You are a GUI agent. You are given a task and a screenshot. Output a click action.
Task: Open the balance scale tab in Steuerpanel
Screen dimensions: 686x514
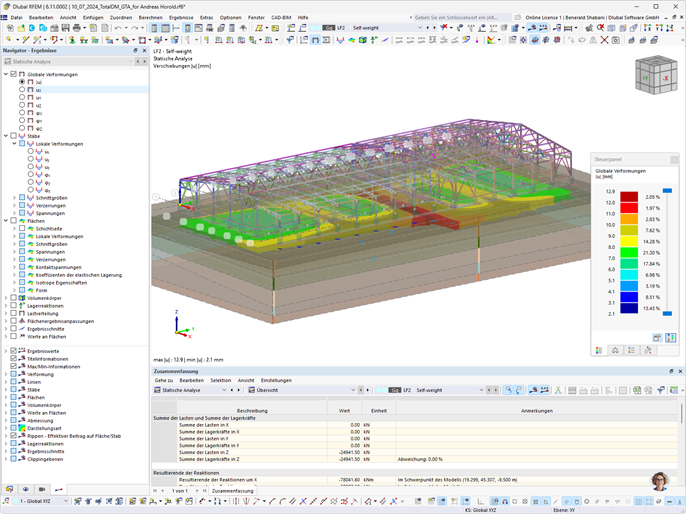click(x=615, y=350)
